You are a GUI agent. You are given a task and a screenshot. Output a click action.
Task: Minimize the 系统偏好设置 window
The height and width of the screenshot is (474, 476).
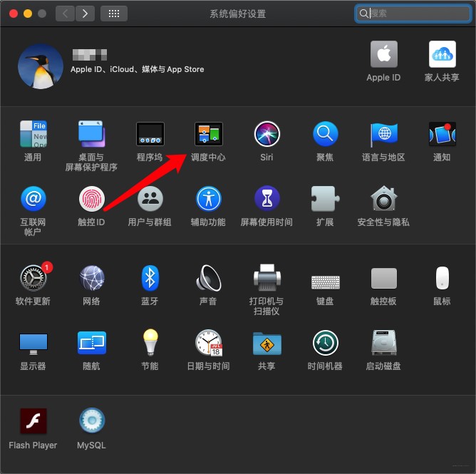28,14
